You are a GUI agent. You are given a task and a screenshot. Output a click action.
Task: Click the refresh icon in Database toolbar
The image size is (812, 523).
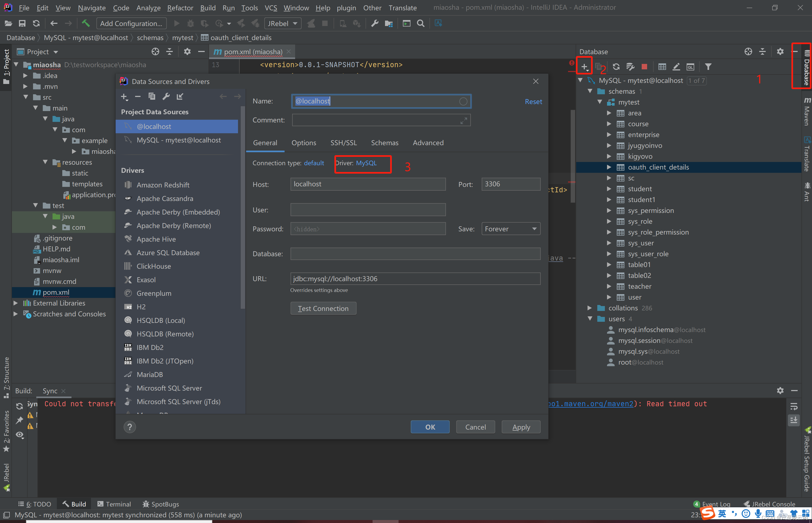(616, 67)
